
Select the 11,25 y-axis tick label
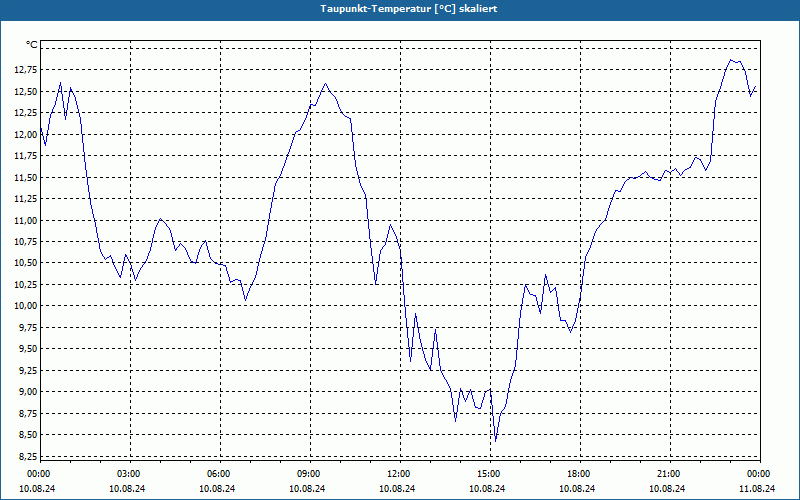[26, 199]
